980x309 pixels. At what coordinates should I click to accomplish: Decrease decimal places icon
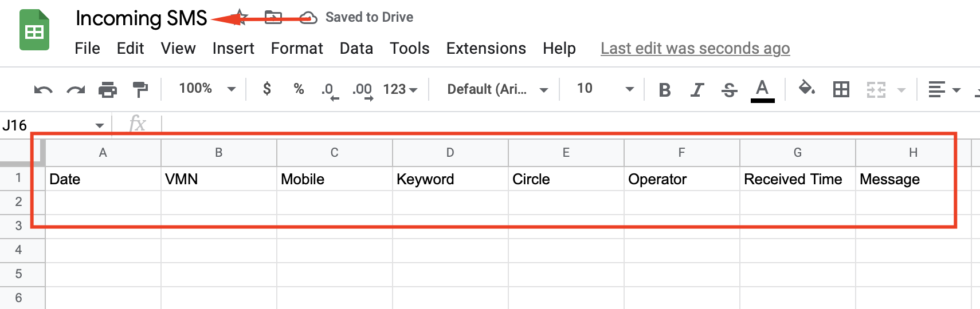coord(330,90)
